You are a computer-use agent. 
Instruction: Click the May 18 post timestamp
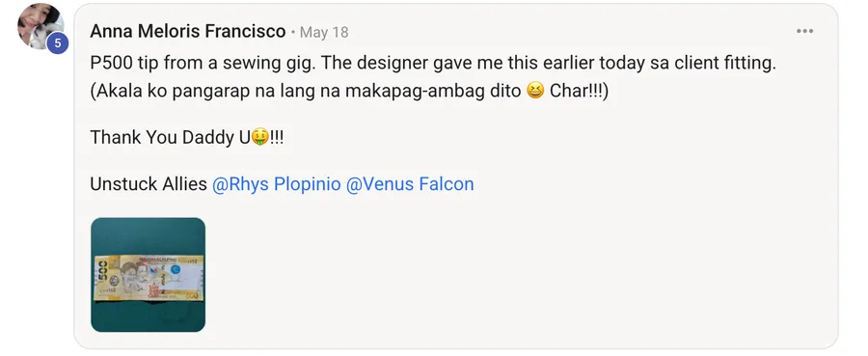[324, 33]
